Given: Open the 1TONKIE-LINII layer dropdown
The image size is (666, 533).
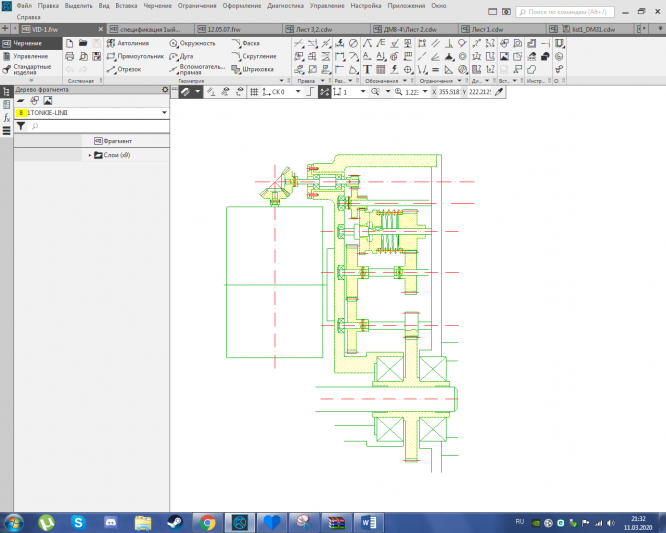Looking at the screenshot, I should pyautogui.click(x=163, y=114).
